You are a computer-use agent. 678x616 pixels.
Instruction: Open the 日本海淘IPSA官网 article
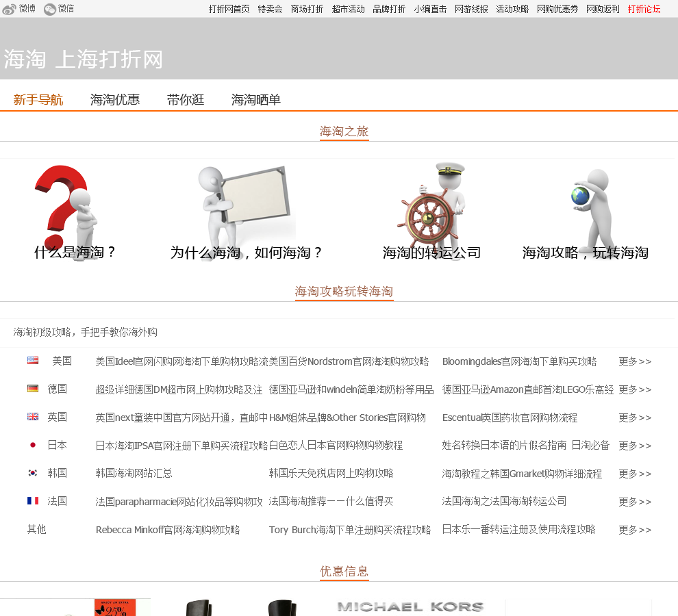181,446
